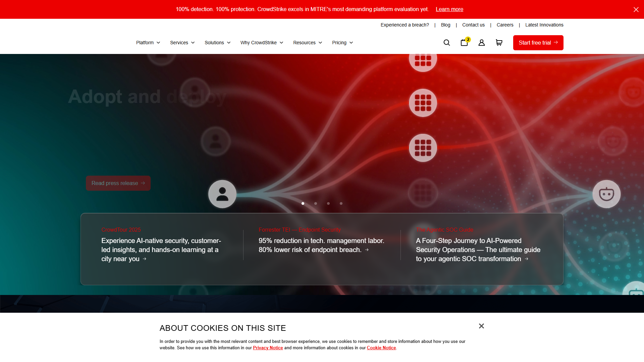Open site search magnifier icon
Image resolution: width=644 pixels, height=362 pixels.
tap(447, 43)
